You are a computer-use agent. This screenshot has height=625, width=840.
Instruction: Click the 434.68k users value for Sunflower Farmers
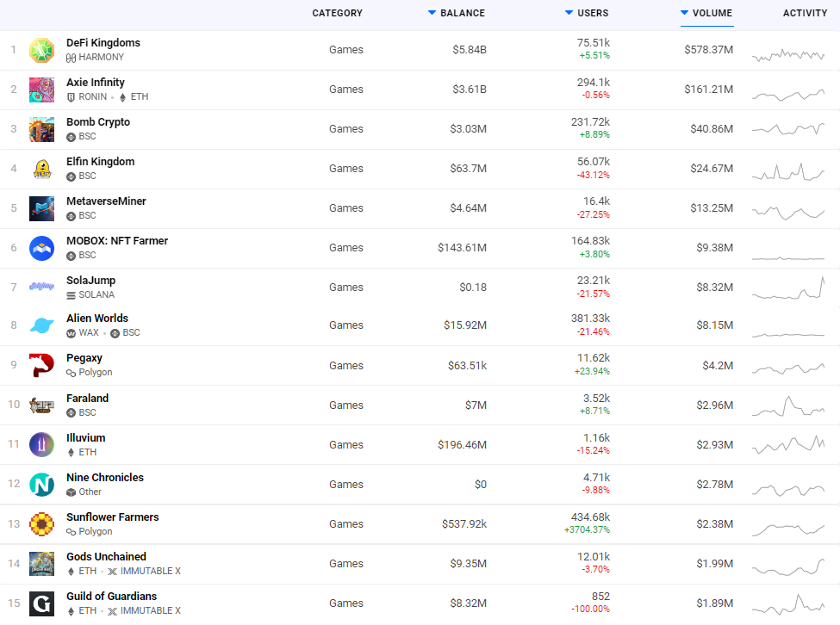[590, 517]
